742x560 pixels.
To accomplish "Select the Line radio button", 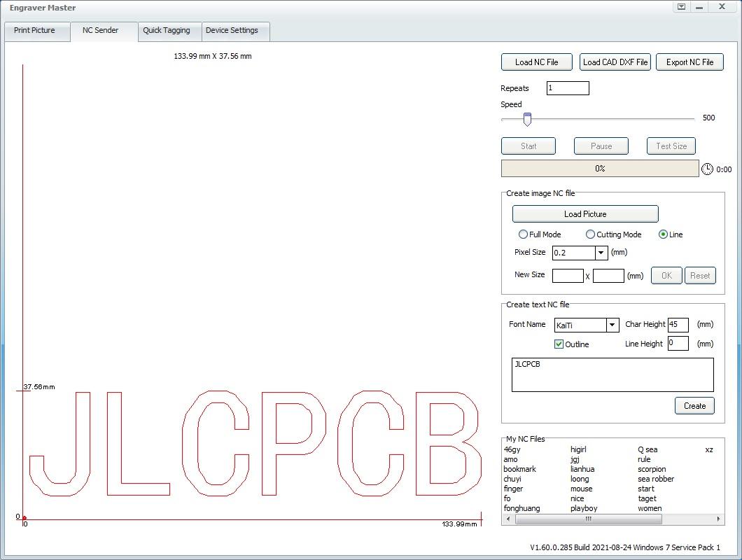I will (663, 234).
